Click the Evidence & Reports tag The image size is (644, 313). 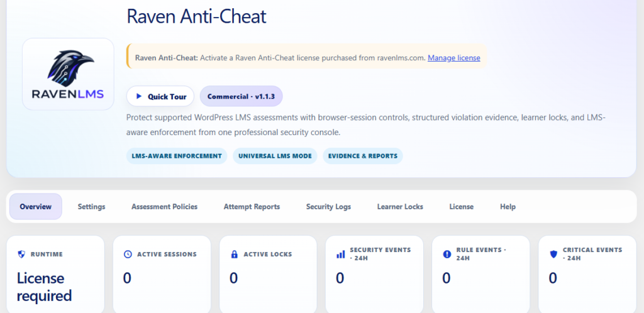(x=363, y=156)
